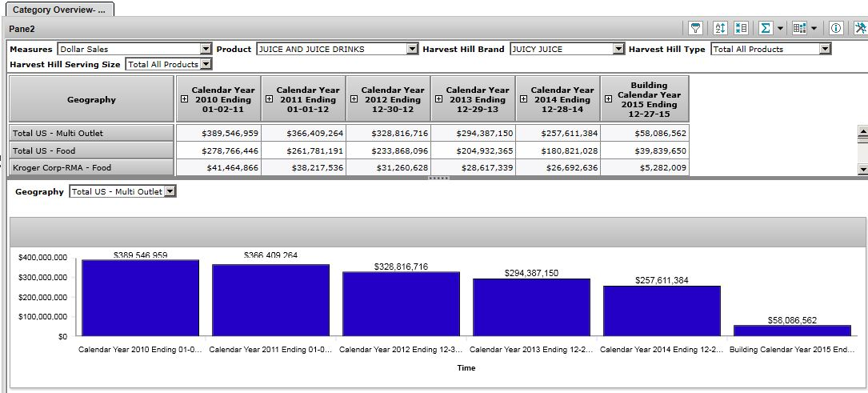This screenshot has width=868, height=393.
Task: Open the tools wrench icon
Action: [860, 28]
